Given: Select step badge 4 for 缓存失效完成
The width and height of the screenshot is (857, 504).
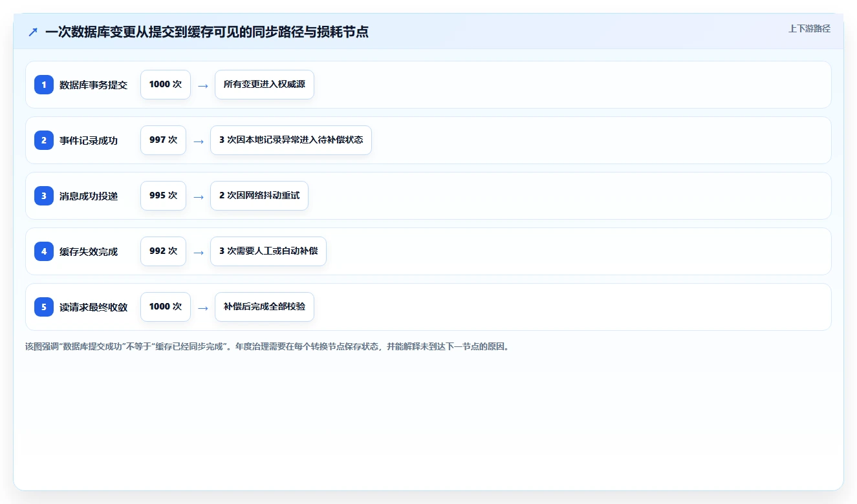Looking at the screenshot, I should 44,251.
